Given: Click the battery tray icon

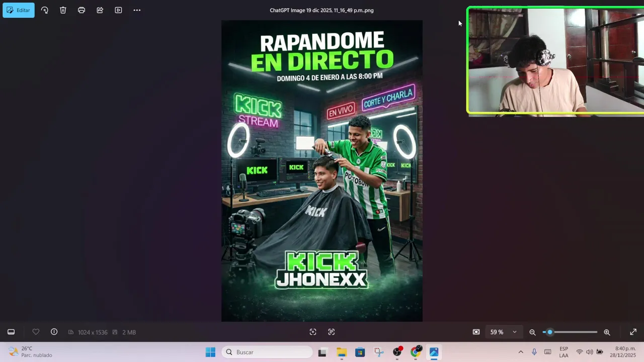Looking at the screenshot, I should [x=600, y=352].
